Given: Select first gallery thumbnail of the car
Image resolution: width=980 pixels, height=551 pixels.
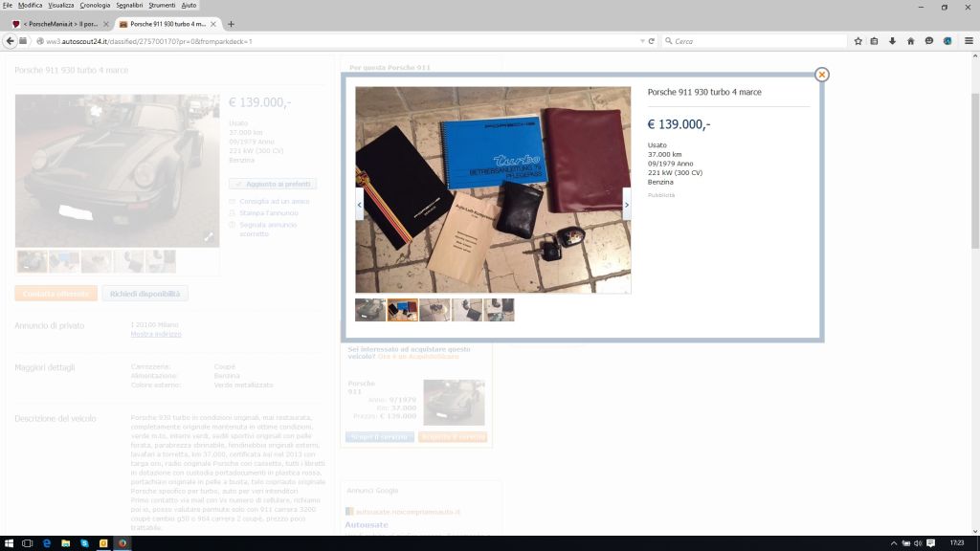Looking at the screenshot, I should [x=370, y=310].
